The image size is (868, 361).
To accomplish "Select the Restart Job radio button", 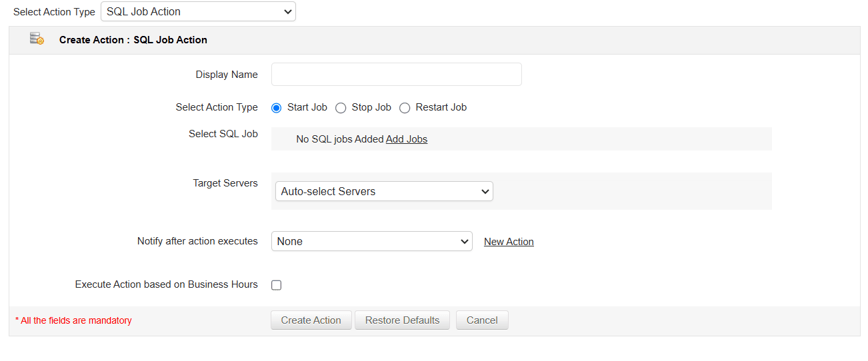I will click(405, 108).
